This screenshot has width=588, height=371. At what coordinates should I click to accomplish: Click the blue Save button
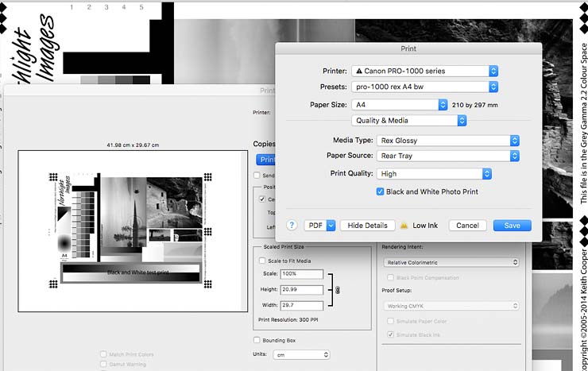(512, 226)
